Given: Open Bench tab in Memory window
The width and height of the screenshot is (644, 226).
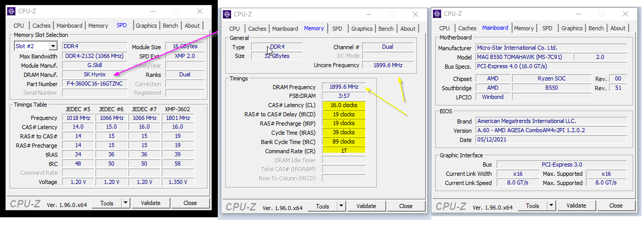Looking at the screenshot, I should click(x=386, y=29).
